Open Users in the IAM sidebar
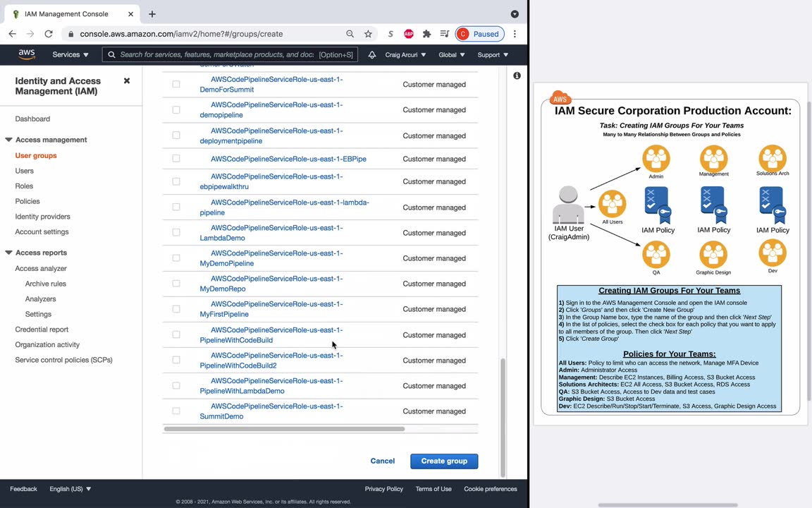The width and height of the screenshot is (812, 508). [x=25, y=171]
